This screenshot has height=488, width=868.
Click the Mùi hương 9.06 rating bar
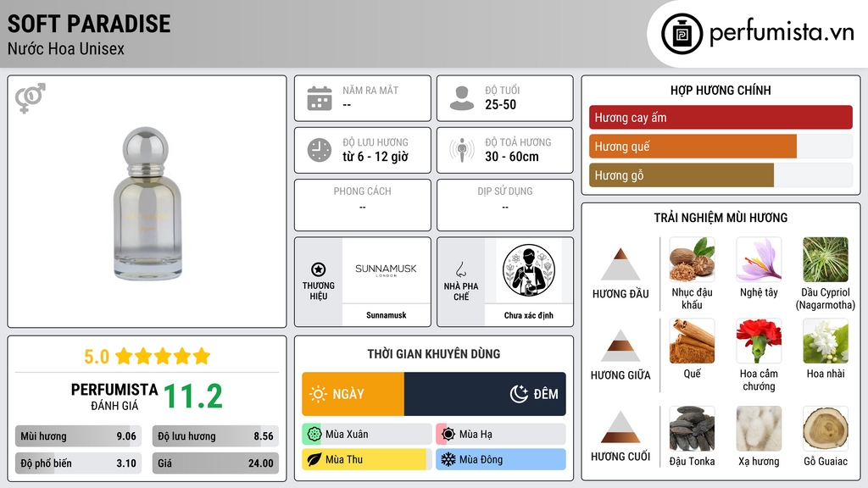[x=78, y=436]
